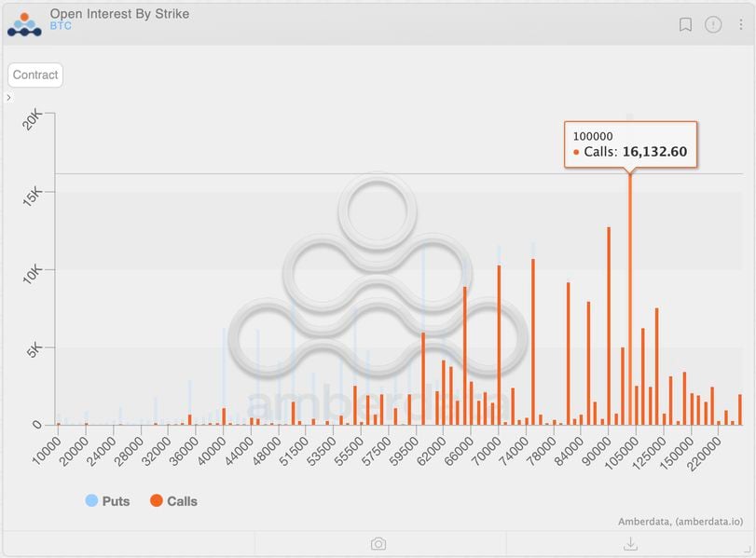Image resolution: width=756 pixels, height=558 pixels.
Task: Open the three-dot more options menu
Action: (x=740, y=24)
